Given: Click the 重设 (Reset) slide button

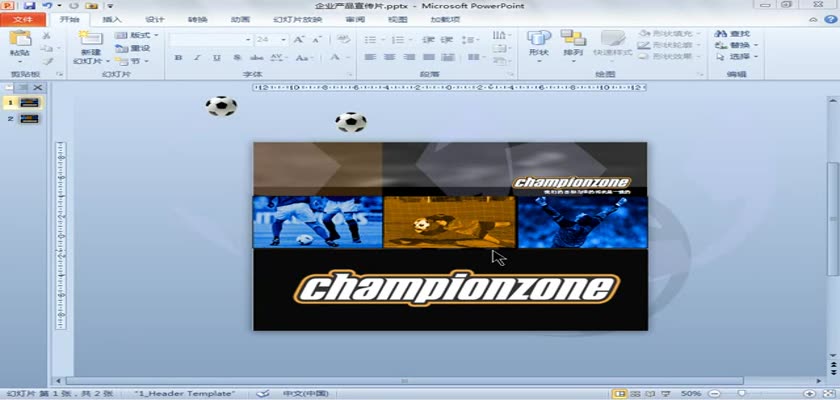Looking at the screenshot, I should point(133,48).
